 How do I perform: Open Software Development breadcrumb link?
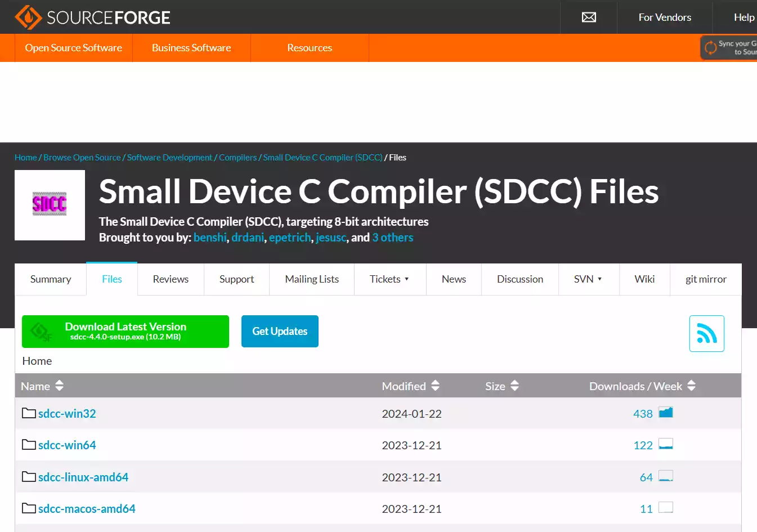pos(169,158)
